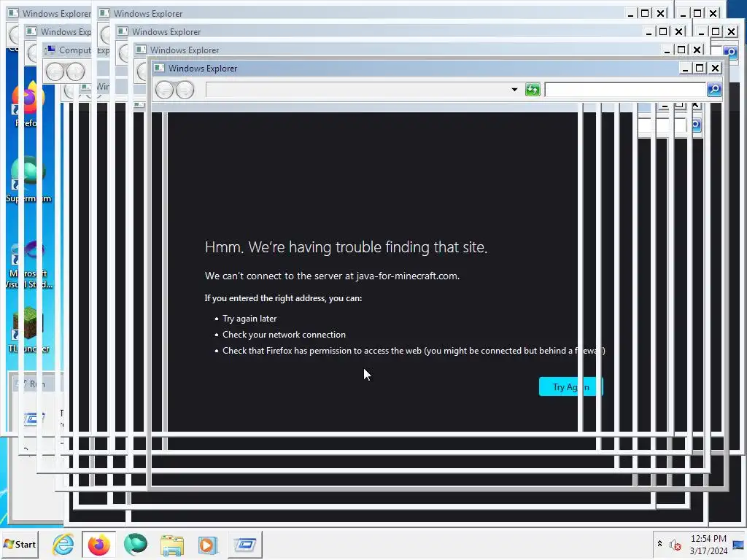This screenshot has width=747, height=560.
Task: Click into the front window's search box
Action: (625, 90)
